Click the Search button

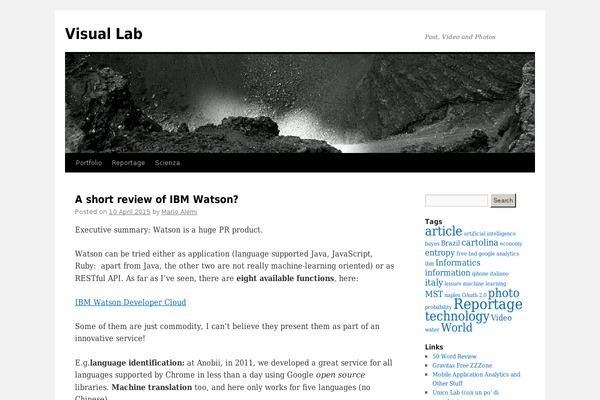pos(503,200)
